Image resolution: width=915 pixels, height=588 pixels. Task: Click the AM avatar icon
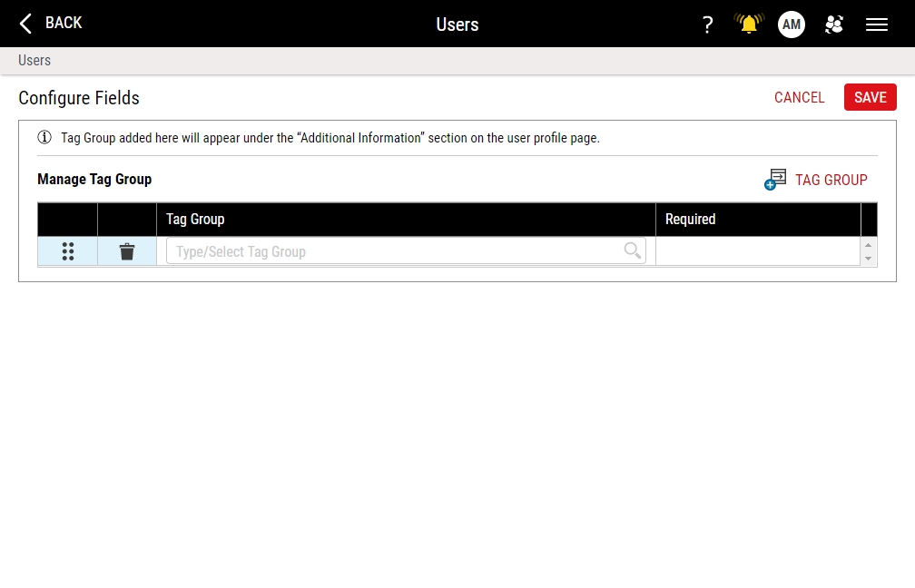pos(791,24)
